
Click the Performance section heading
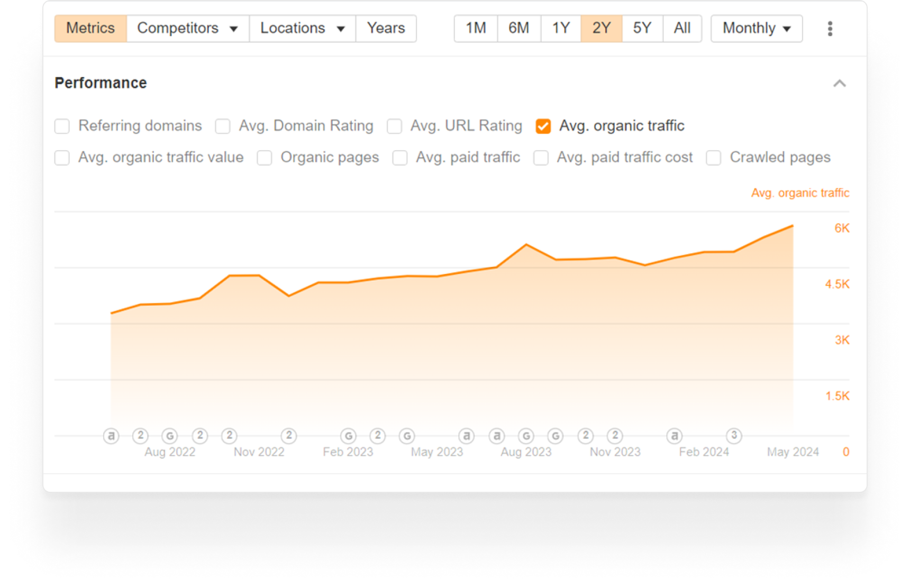coord(101,83)
